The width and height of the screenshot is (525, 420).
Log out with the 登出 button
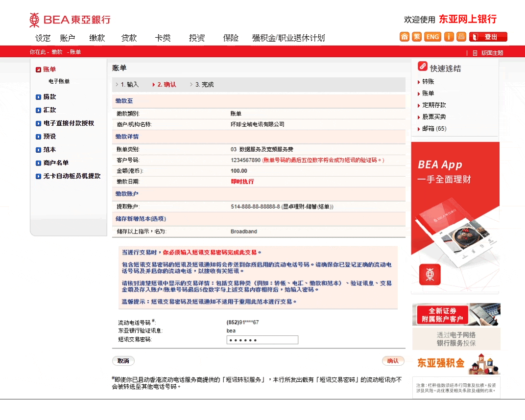(488, 37)
